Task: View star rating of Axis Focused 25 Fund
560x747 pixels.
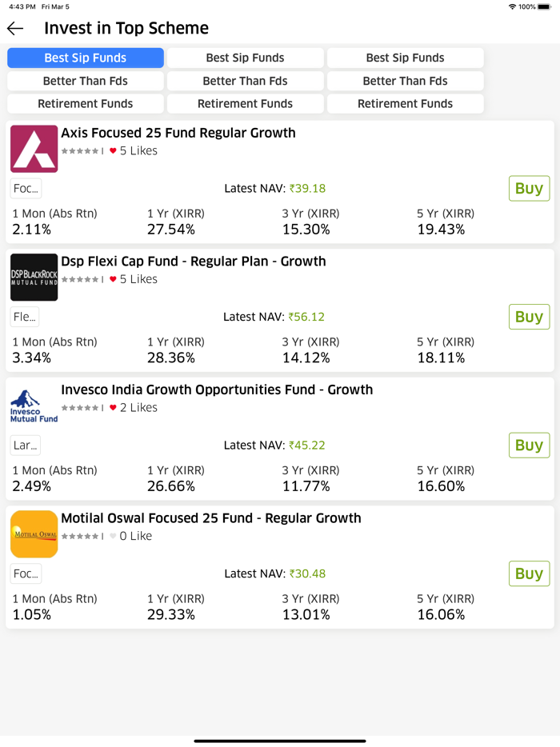Action: 80,151
